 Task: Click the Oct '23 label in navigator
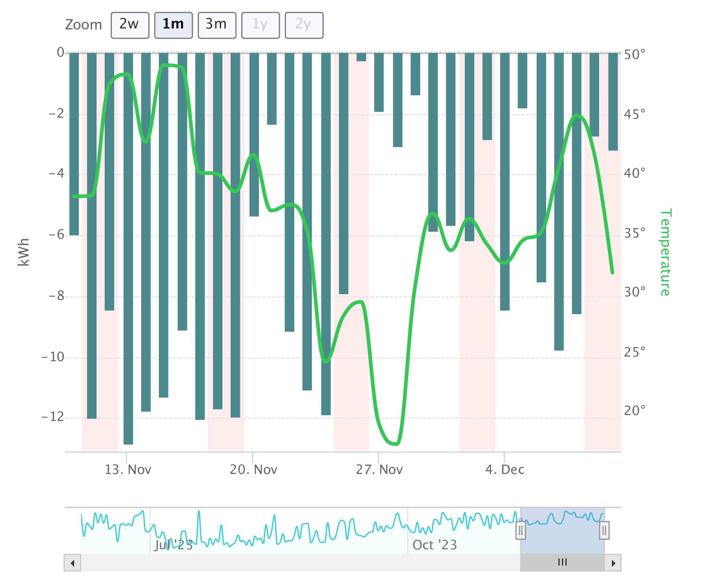[435, 545]
